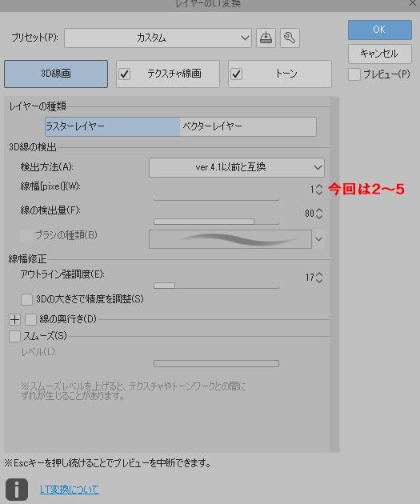Click the vertical scrollbar of settings panel
This screenshot has height=504, width=420.
pos(334,274)
